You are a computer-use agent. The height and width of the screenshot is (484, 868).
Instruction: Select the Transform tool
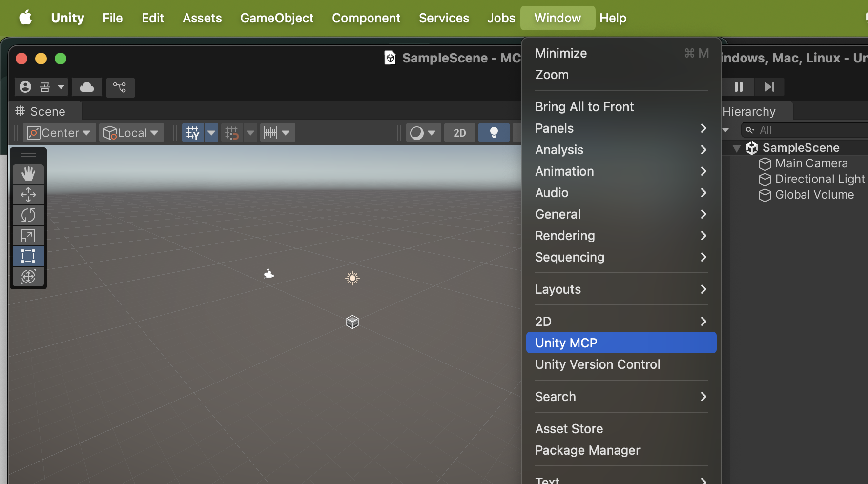pyautogui.click(x=28, y=277)
